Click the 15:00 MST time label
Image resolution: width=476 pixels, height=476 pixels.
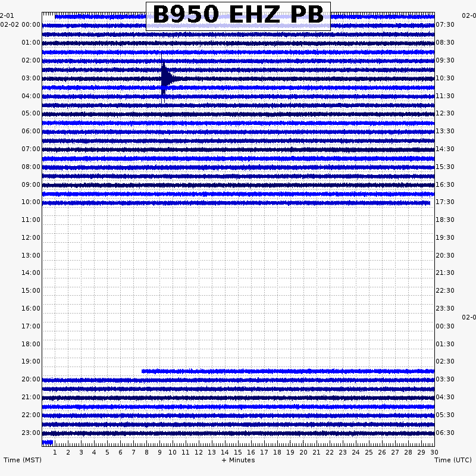pyautogui.click(x=31, y=291)
